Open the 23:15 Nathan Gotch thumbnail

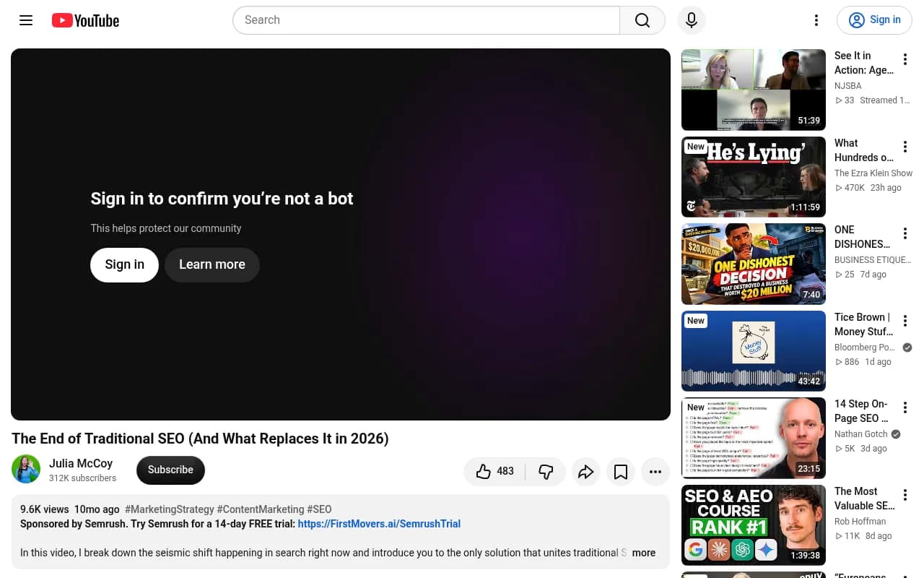coord(754,438)
